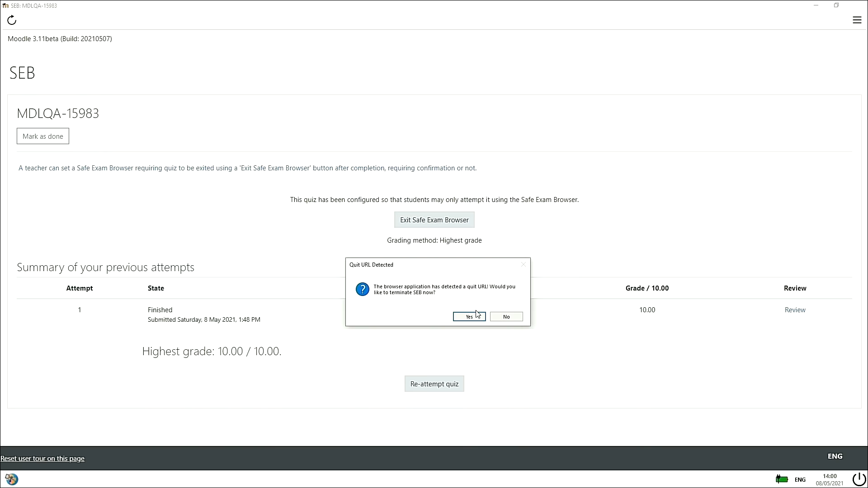This screenshot has width=868, height=488.
Task: Click the green battery status icon
Action: tap(782, 479)
